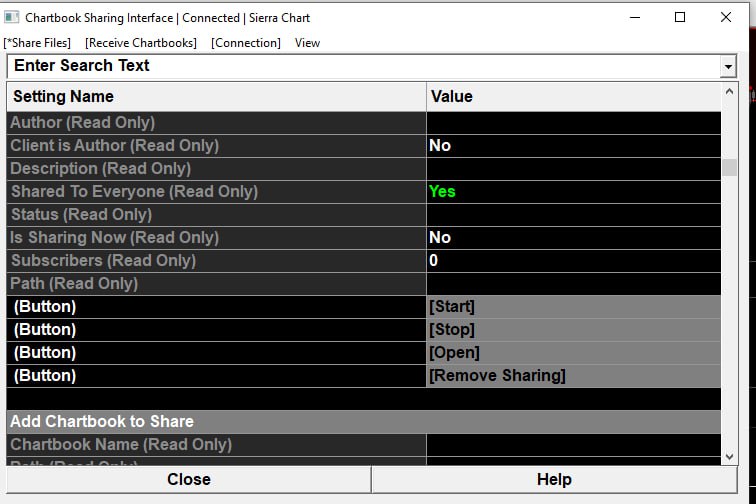Click the Setting Name column header

click(x=216, y=96)
